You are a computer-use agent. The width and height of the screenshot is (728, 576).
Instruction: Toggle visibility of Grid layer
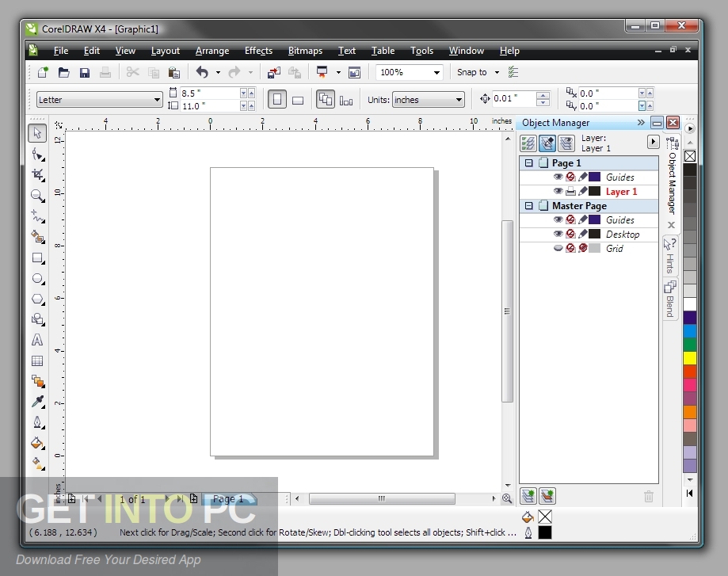558,249
